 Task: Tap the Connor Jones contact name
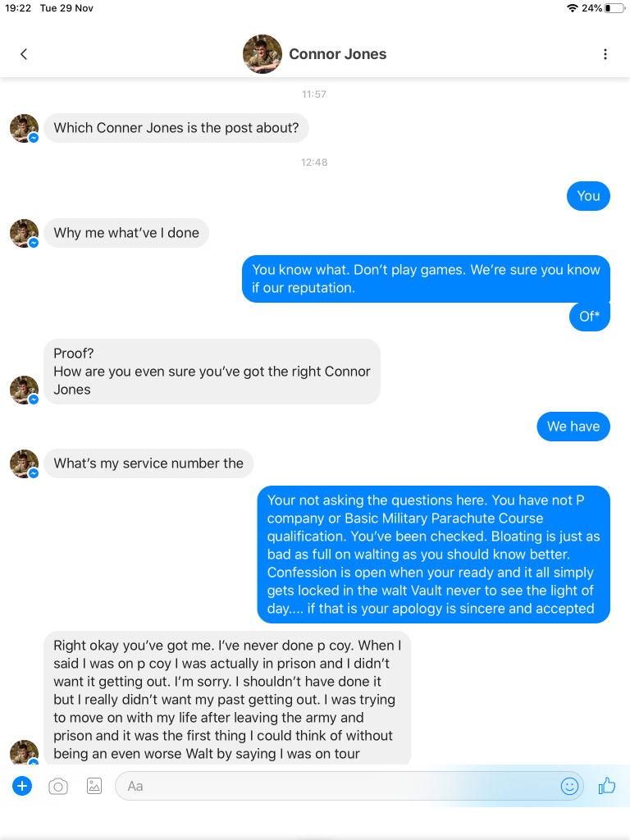tap(337, 54)
